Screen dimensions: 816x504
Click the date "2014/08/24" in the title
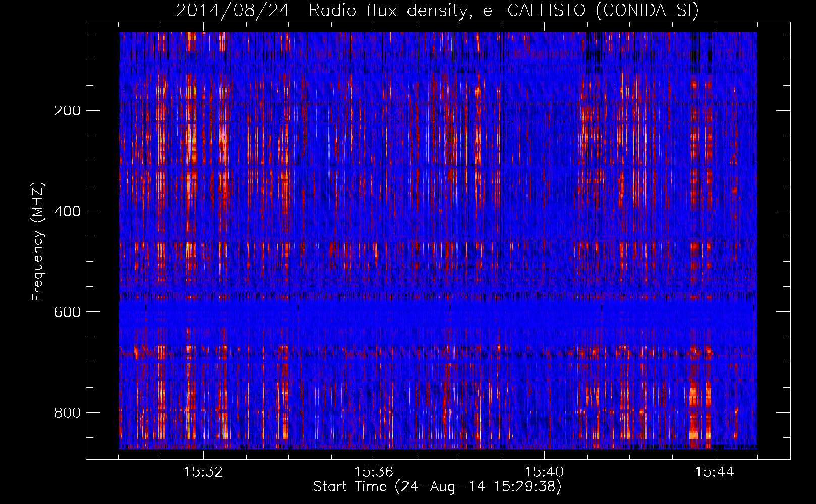click(x=233, y=10)
